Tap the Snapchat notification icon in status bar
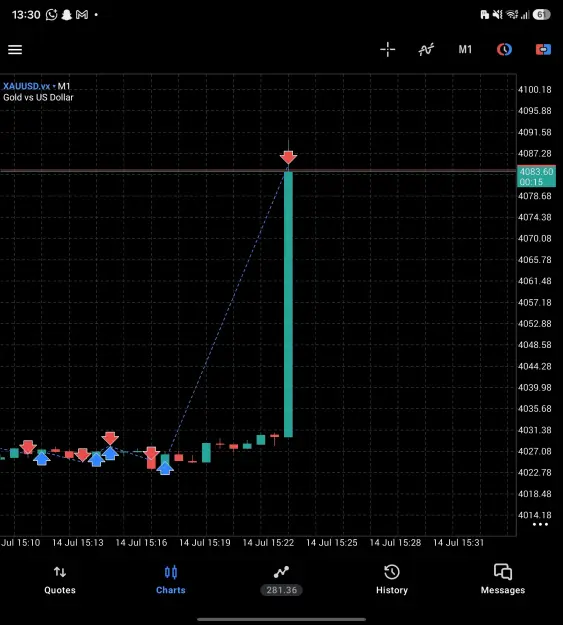Viewport: 563px width, 625px height. pyautogui.click(x=67, y=15)
